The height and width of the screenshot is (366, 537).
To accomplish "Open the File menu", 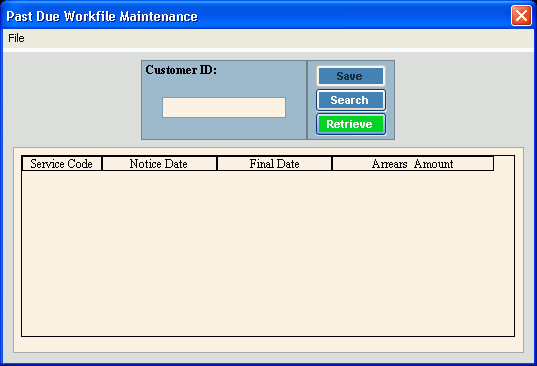I will 16,38.
